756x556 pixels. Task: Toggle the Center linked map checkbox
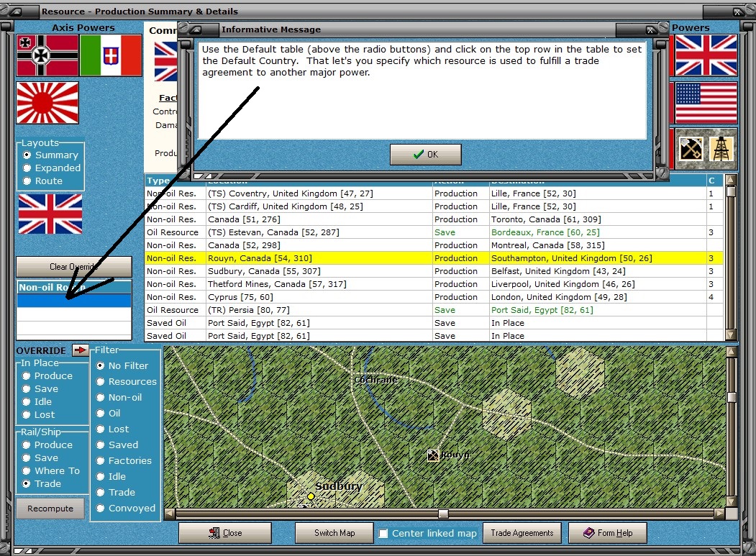click(x=383, y=533)
